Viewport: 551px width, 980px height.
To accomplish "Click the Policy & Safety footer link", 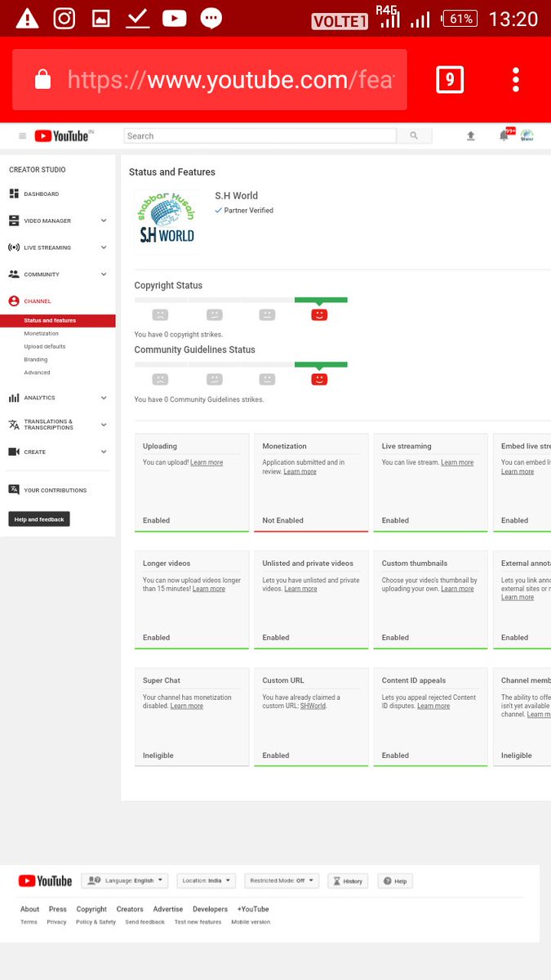I will (96, 922).
